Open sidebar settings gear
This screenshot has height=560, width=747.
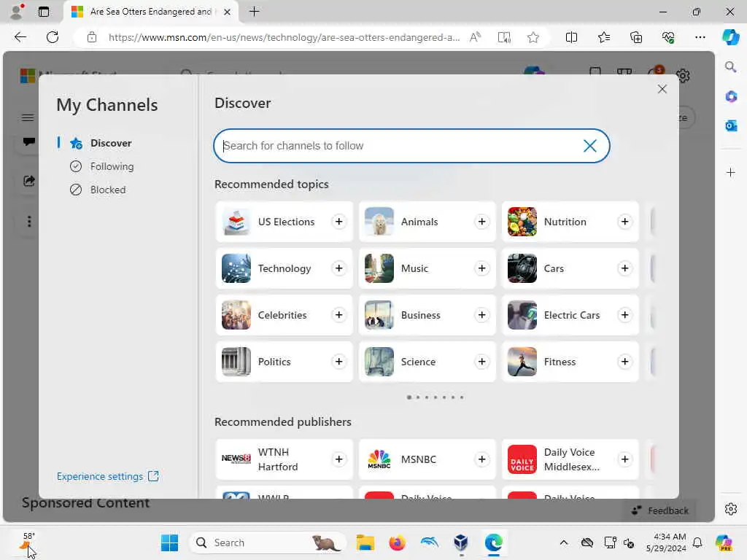pos(730,509)
